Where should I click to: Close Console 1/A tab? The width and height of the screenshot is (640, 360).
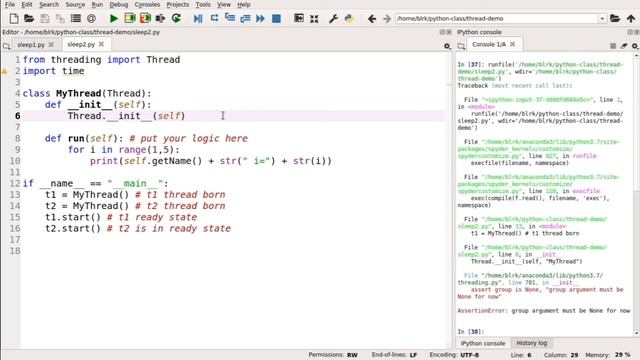(x=512, y=44)
